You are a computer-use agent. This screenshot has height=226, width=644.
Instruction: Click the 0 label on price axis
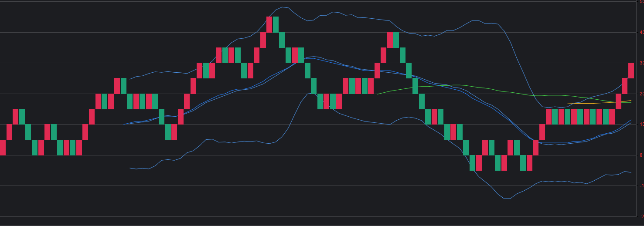pos(641,155)
